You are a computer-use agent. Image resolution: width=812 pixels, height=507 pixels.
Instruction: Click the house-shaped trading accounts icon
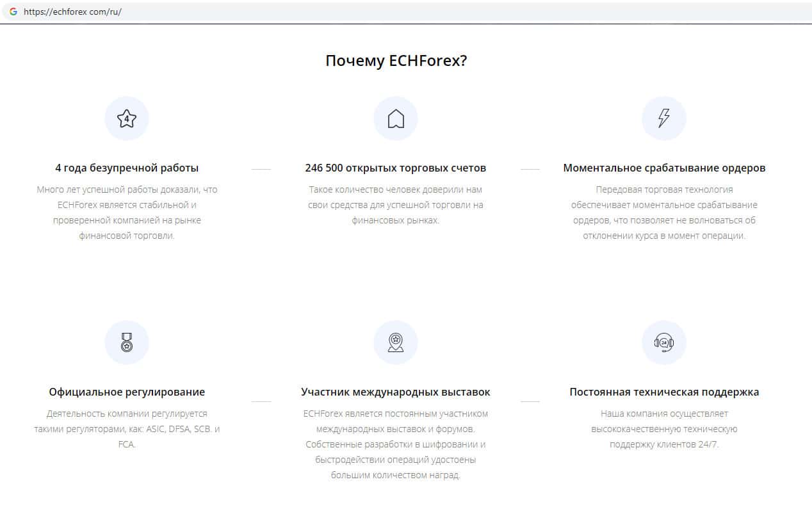tap(396, 118)
